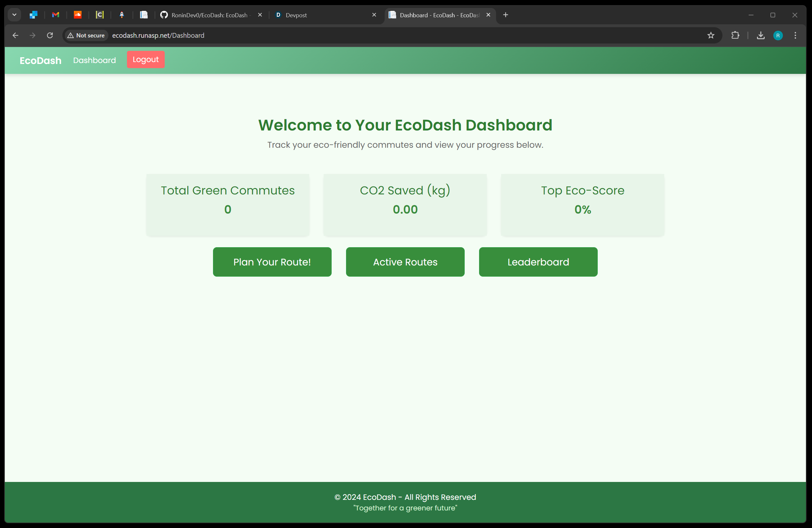Image resolution: width=812 pixels, height=528 pixels.
Task: Go back with the back arrow
Action: [15, 35]
